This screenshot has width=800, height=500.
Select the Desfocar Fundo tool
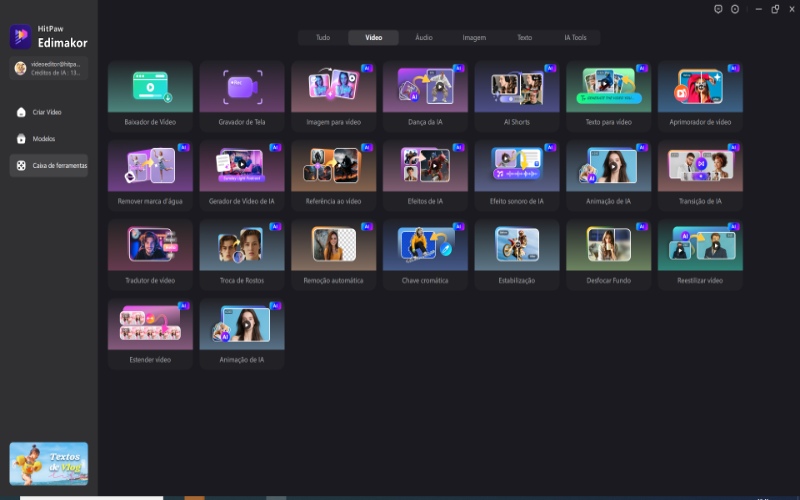pos(608,252)
